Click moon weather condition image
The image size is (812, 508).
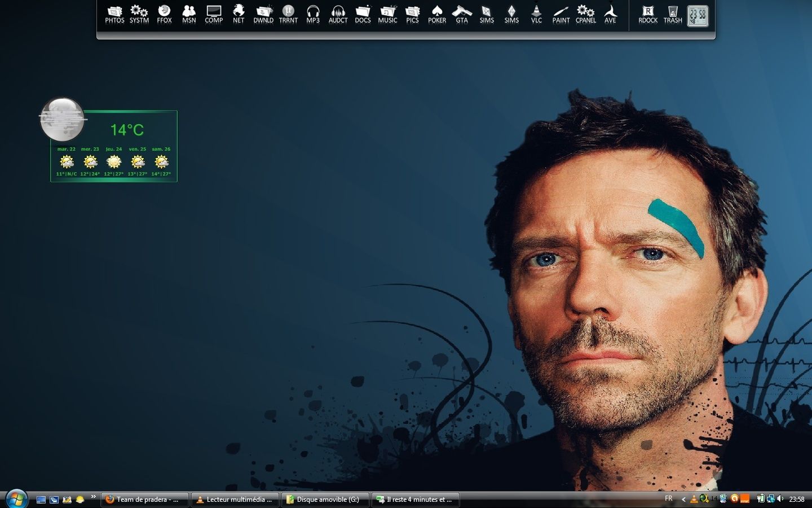[62, 119]
